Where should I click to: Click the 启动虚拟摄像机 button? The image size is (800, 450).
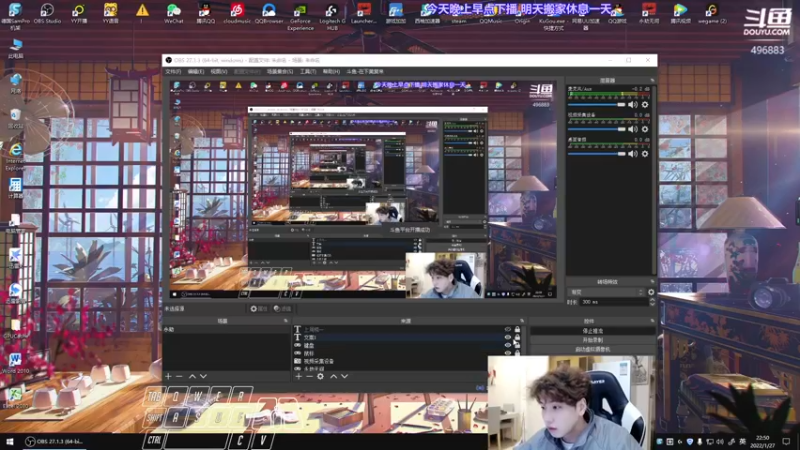pyautogui.click(x=592, y=349)
